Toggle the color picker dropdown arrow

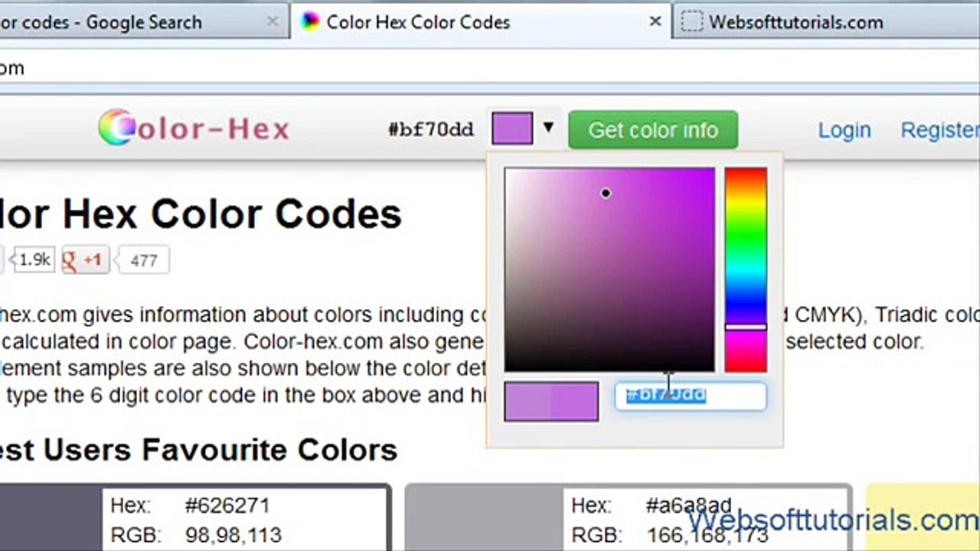coord(548,128)
